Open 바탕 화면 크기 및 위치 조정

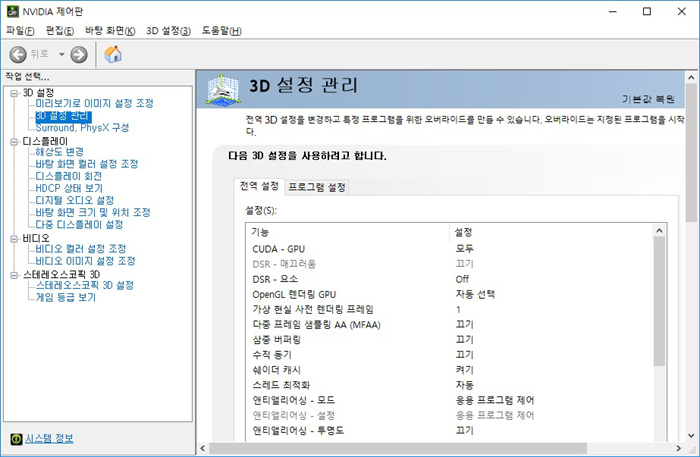coord(93,212)
